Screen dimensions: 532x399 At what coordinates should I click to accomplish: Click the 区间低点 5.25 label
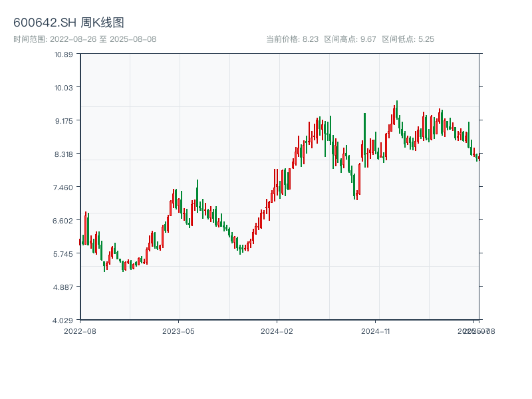[408, 39]
